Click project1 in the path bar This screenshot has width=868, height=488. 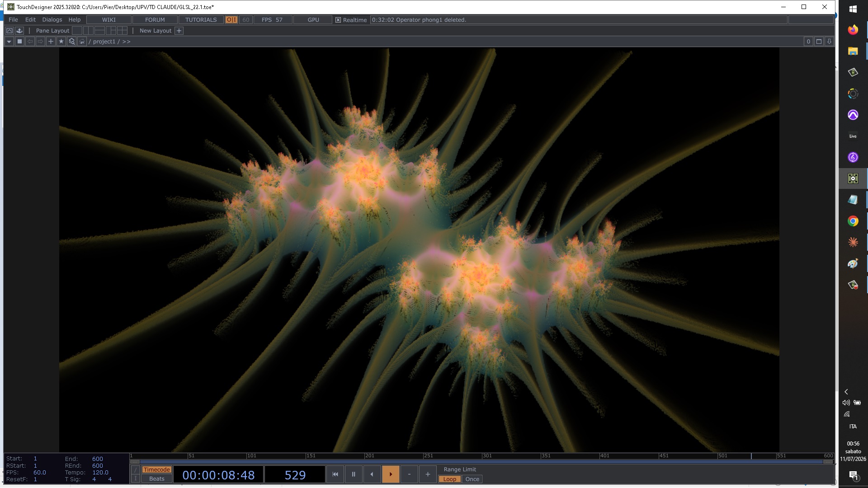click(104, 41)
